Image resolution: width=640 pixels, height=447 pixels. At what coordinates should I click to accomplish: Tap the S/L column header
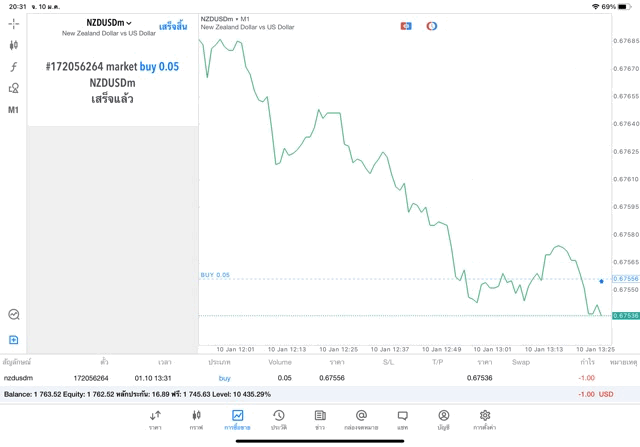[x=389, y=362]
